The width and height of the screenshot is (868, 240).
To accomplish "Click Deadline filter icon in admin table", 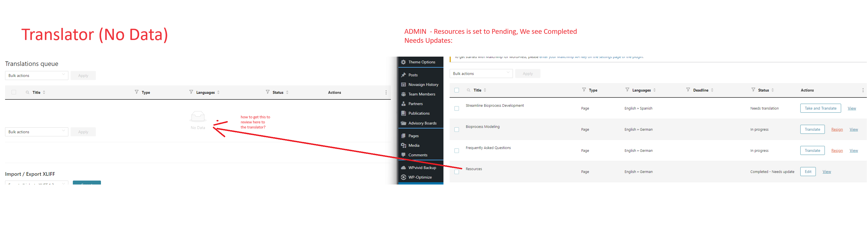I will (688, 90).
